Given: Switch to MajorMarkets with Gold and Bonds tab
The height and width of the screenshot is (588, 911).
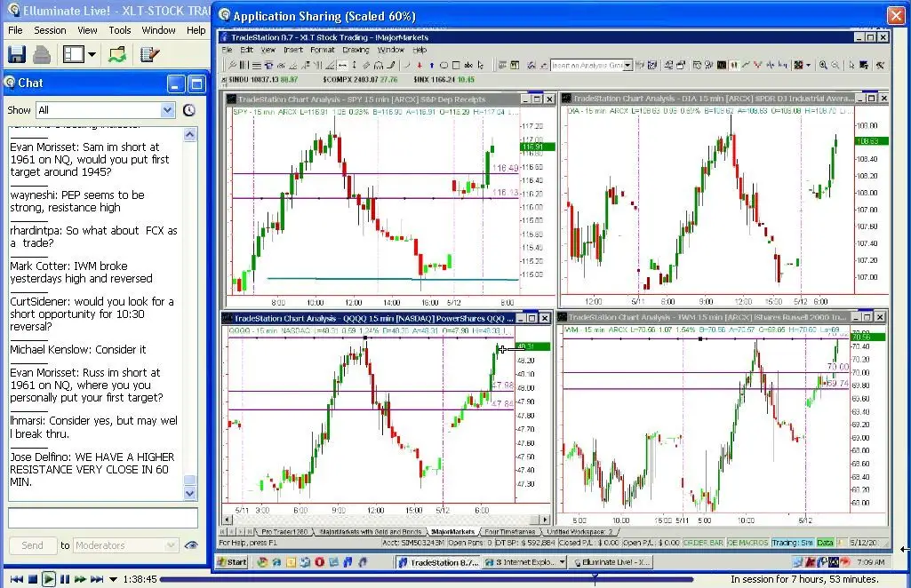Looking at the screenshot, I should [371, 532].
